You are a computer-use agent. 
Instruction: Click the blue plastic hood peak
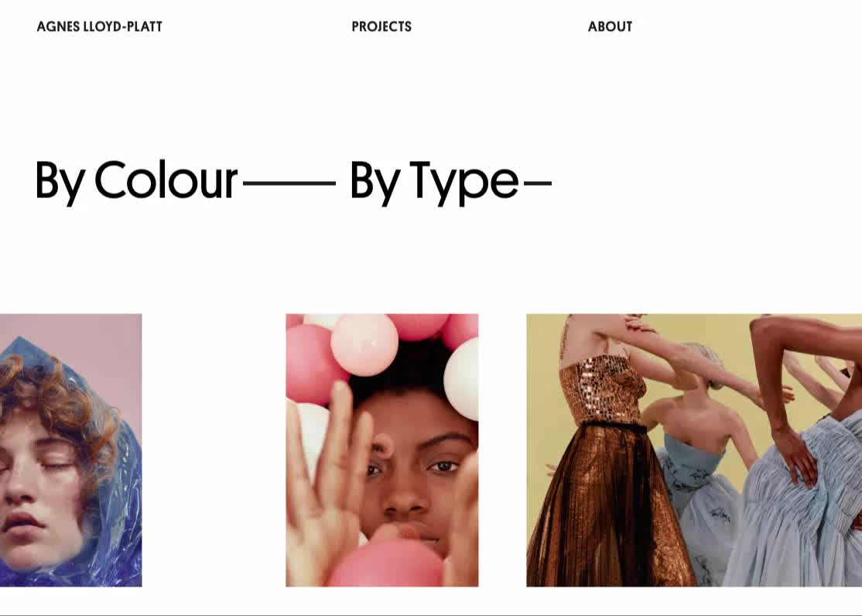pyautogui.click(x=20, y=347)
